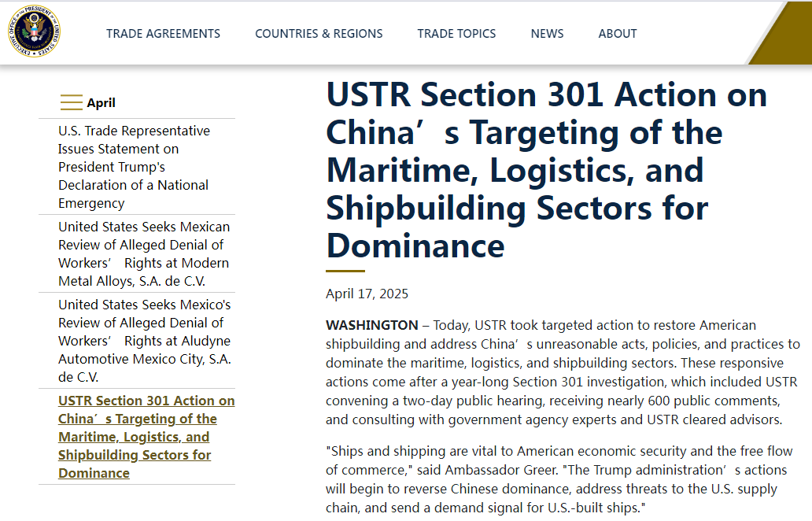Click the bold WASHINGTON dateline text
812x521 pixels.
pyautogui.click(x=371, y=325)
